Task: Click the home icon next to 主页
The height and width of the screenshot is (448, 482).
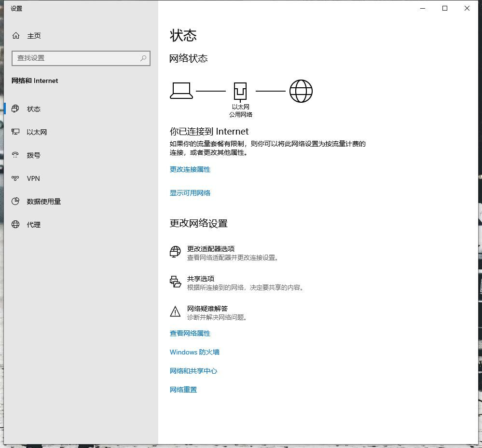Action: [15, 36]
